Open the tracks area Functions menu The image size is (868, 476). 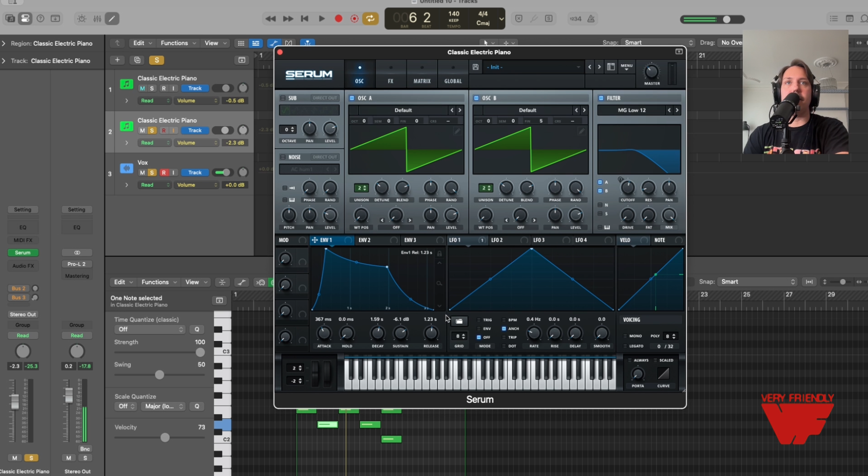tap(177, 43)
